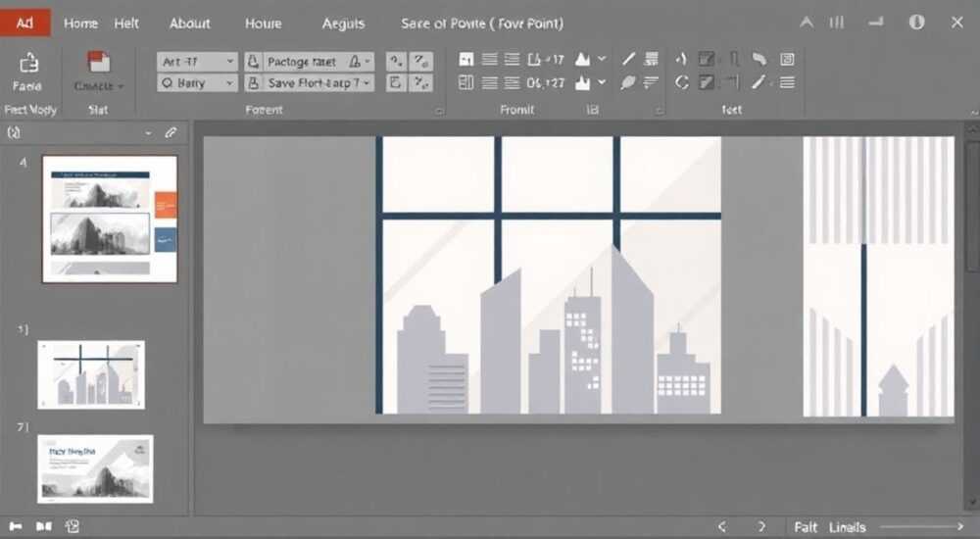The width and height of the screenshot is (980, 539).
Task: Select the bottom slide thumbnail labeled 7
Action: (x=95, y=469)
